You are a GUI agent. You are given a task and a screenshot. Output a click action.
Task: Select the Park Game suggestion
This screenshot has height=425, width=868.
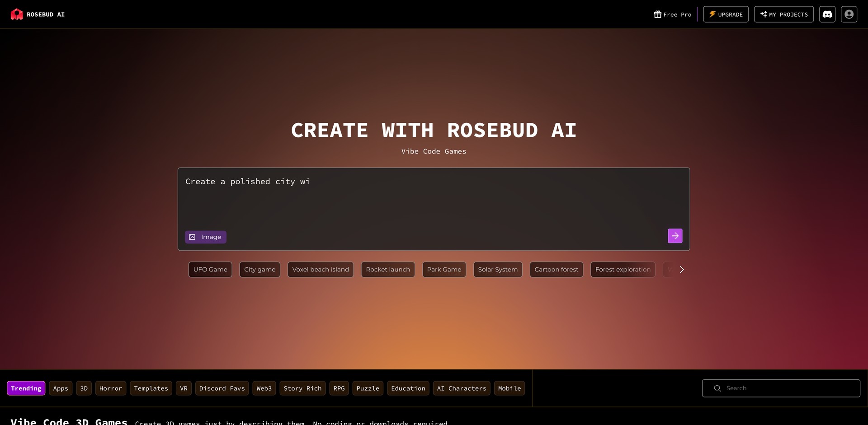tap(444, 270)
